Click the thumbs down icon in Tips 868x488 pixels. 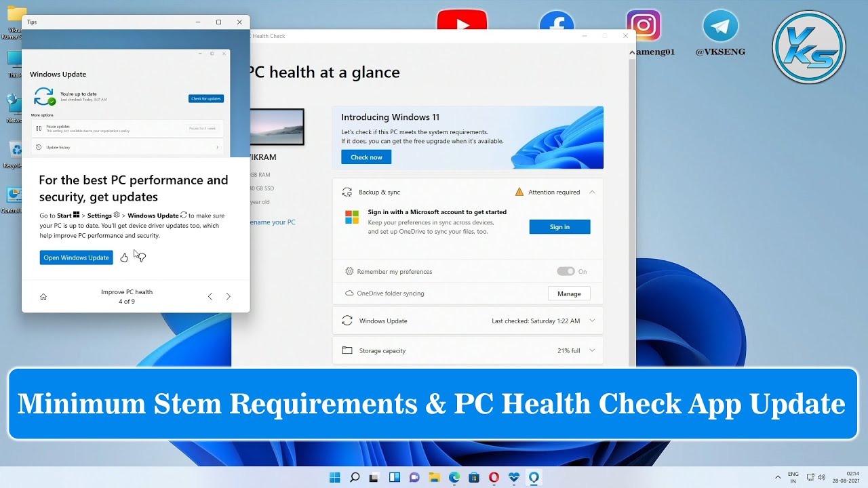point(141,258)
